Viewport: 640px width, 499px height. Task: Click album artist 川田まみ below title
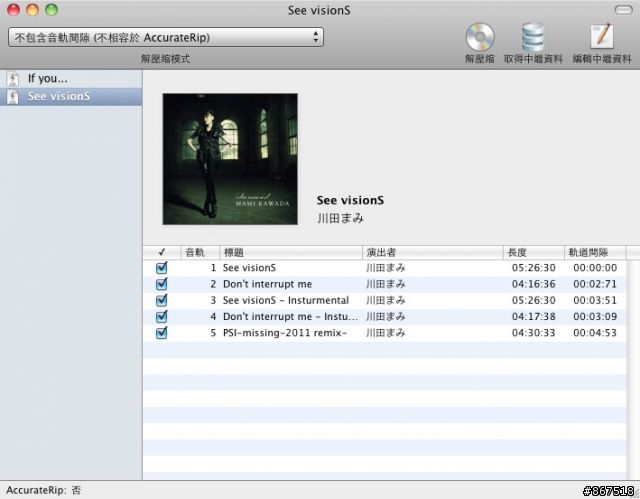click(x=340, y=218)
